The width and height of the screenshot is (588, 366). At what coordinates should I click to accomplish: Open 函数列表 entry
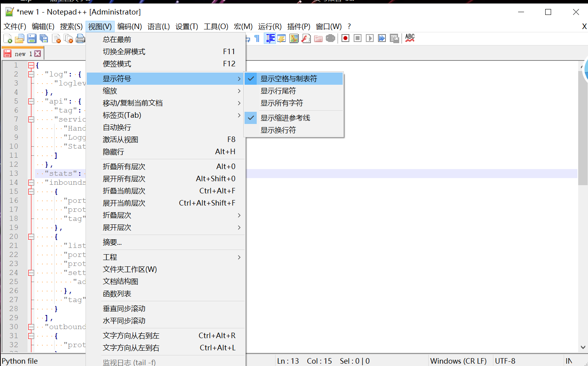pyautogui.click(x=166, y=293)
